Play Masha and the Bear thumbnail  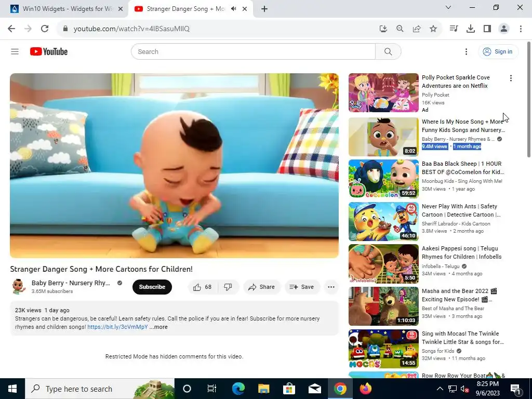pyautogui.click(x=383, y=307)
